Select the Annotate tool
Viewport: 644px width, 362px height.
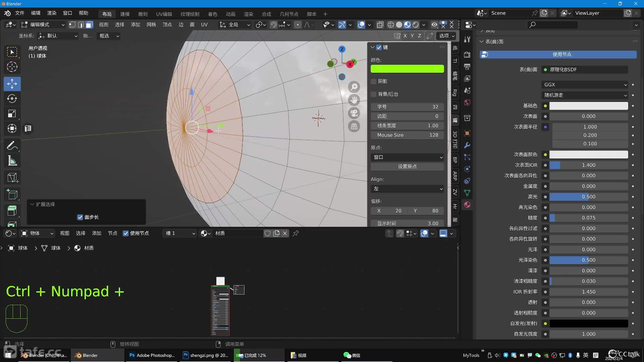point(12,145)
